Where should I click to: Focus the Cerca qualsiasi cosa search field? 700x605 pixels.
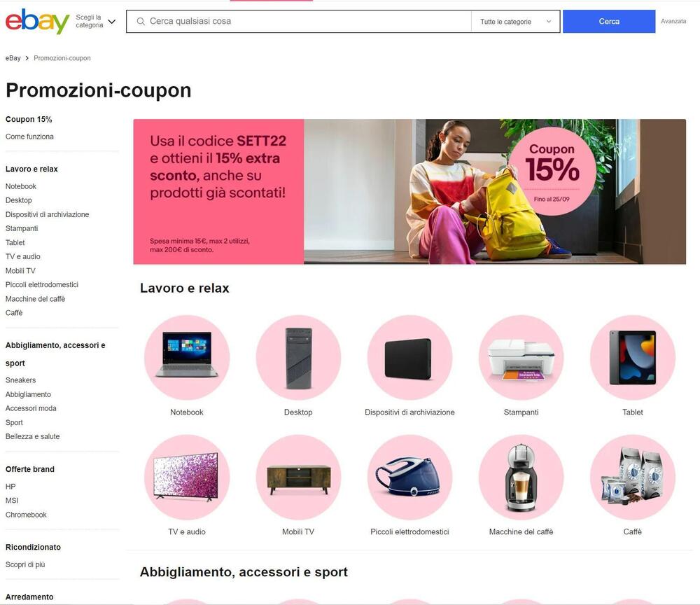tap(299, 22)
